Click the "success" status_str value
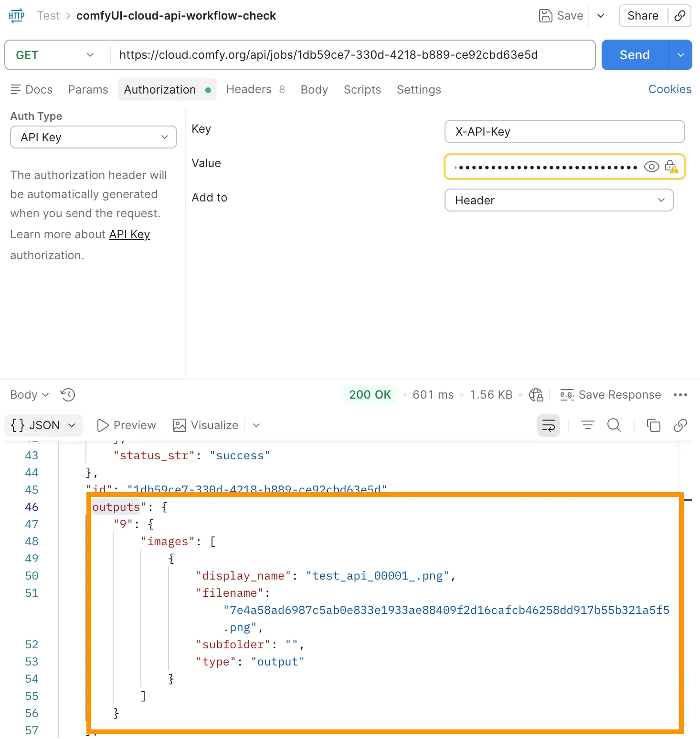Screen dimensions: 700x739 (x=240, y=455)
